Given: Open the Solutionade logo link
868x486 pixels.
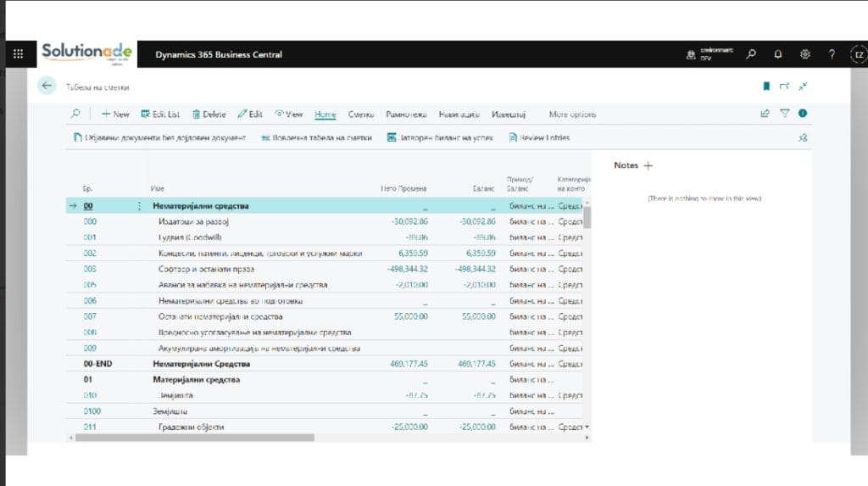Looking at the screenshot, I should point(87,53).
